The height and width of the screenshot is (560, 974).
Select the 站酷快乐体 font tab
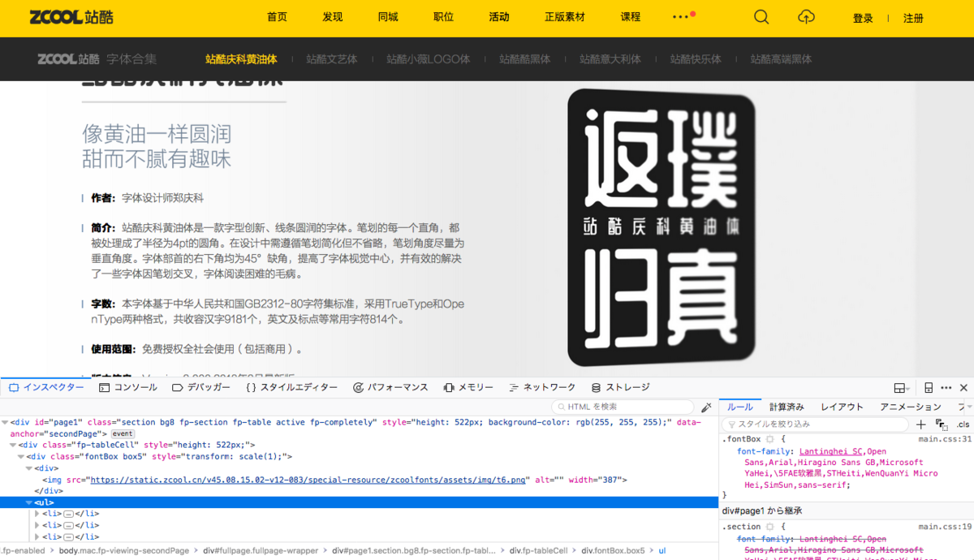[x=696, y=59]
